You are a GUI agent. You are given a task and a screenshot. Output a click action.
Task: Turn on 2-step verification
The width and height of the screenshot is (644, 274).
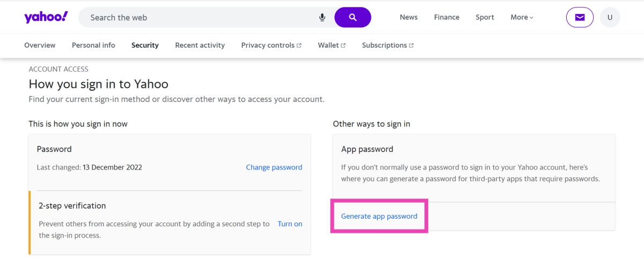(x=290, y=224)
